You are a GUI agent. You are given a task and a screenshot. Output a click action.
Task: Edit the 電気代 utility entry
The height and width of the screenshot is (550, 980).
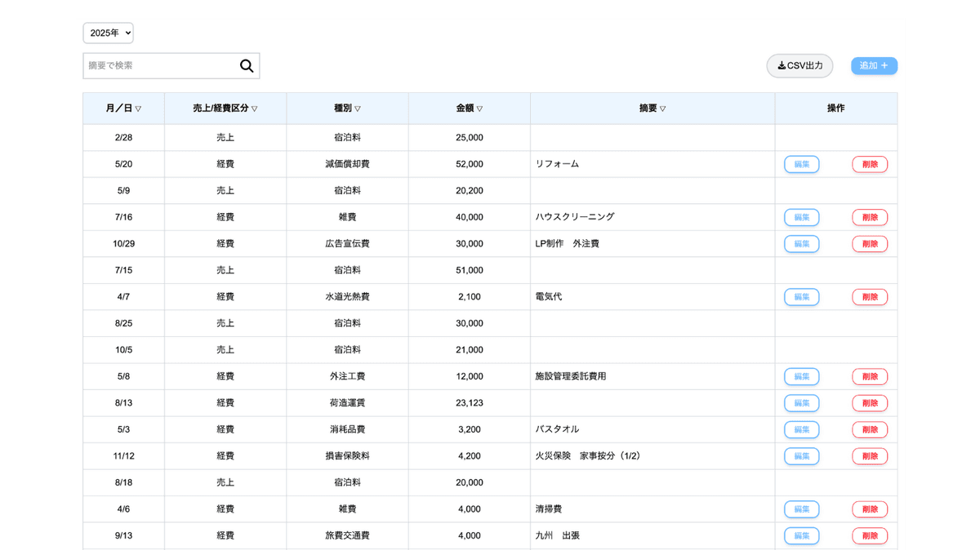801,296
